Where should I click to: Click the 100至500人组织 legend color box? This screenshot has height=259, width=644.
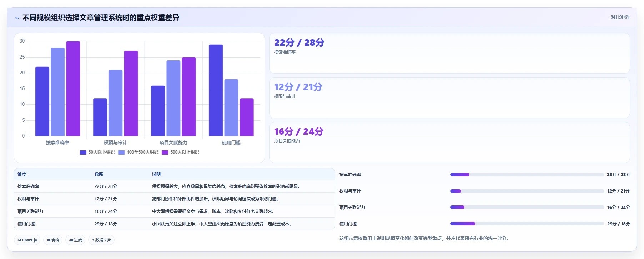tap(121, 153)
